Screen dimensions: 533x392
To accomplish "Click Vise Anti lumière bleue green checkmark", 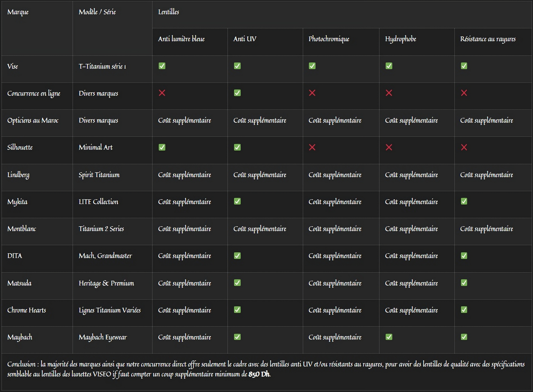I will 162,66.
